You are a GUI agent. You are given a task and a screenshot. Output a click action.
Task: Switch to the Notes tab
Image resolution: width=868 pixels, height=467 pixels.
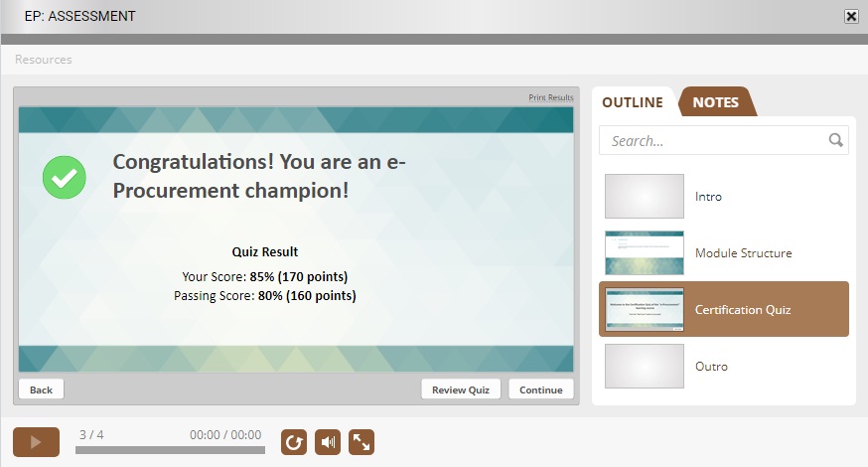pos(715,102)
